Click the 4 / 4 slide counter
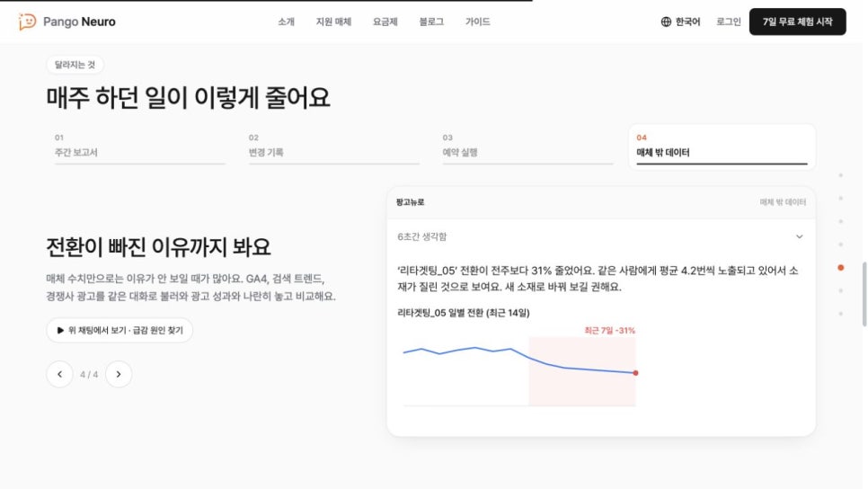Screen dimensions: 868x489 (89, 374)
